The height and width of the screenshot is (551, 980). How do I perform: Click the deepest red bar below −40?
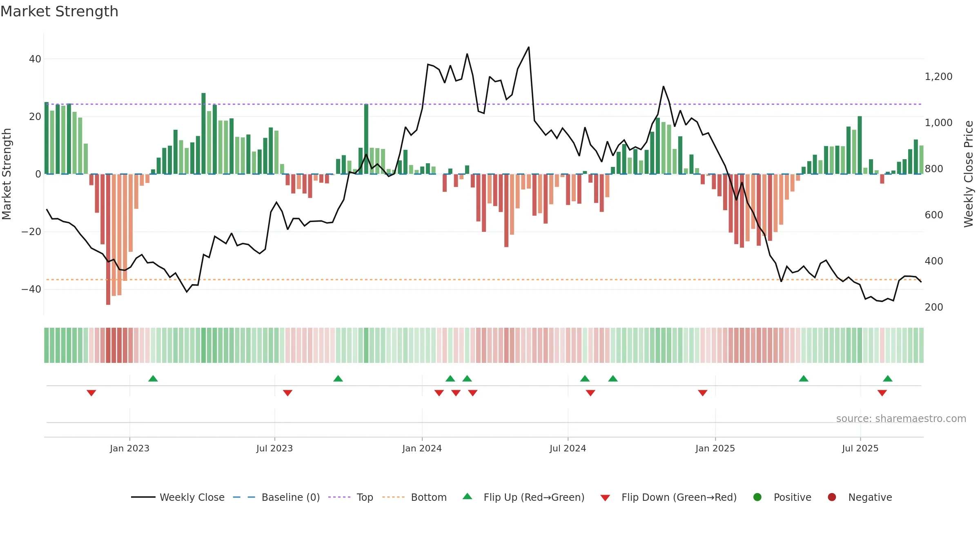(108, 239)
